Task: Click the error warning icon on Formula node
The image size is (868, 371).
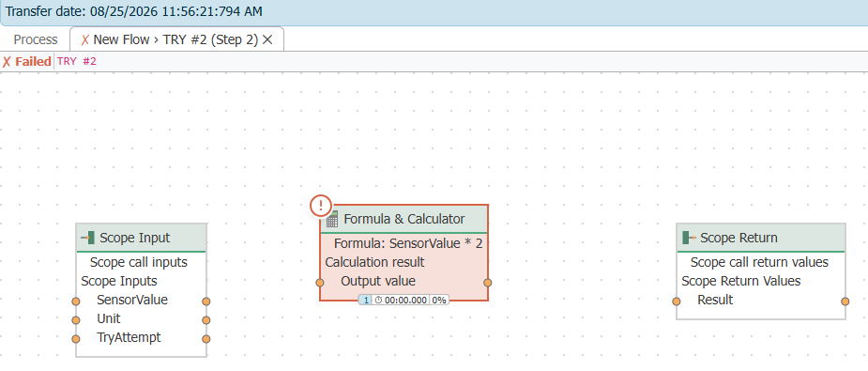Action: point(321,206)
